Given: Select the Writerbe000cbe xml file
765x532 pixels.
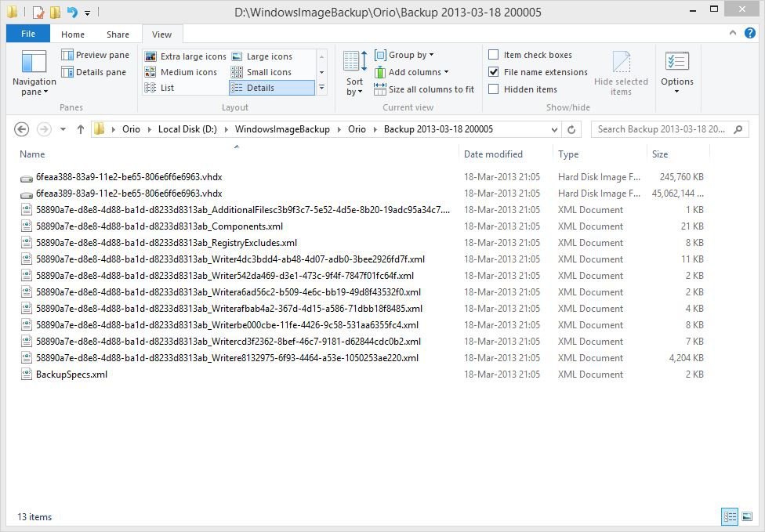Looking at the screenshot, I should click(227, 325).
